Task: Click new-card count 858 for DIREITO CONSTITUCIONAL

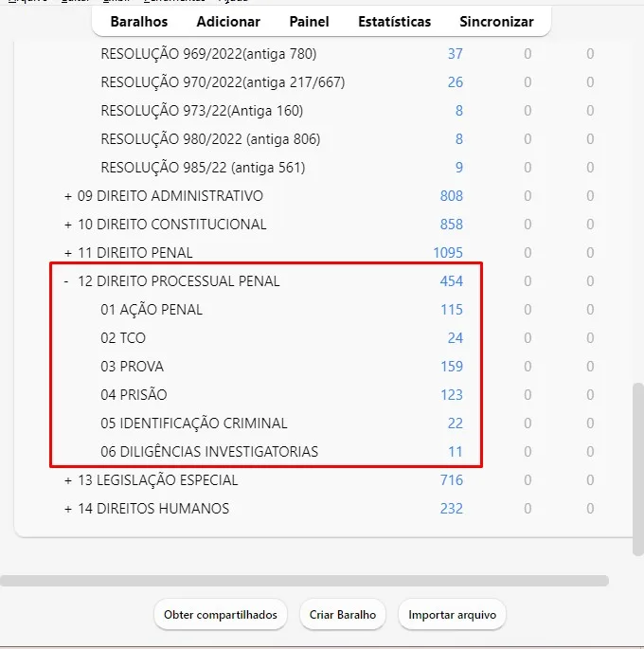Action: [x=451, y=225]
